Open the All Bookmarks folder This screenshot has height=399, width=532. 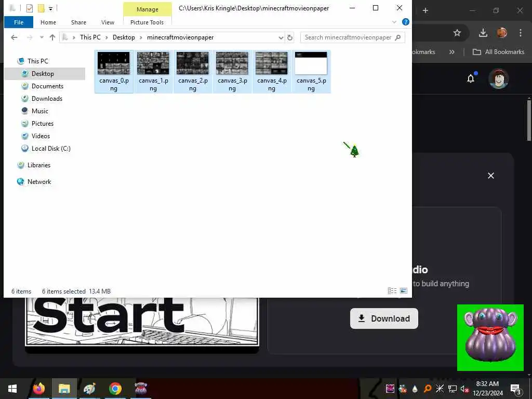click(x=498, y=52)
